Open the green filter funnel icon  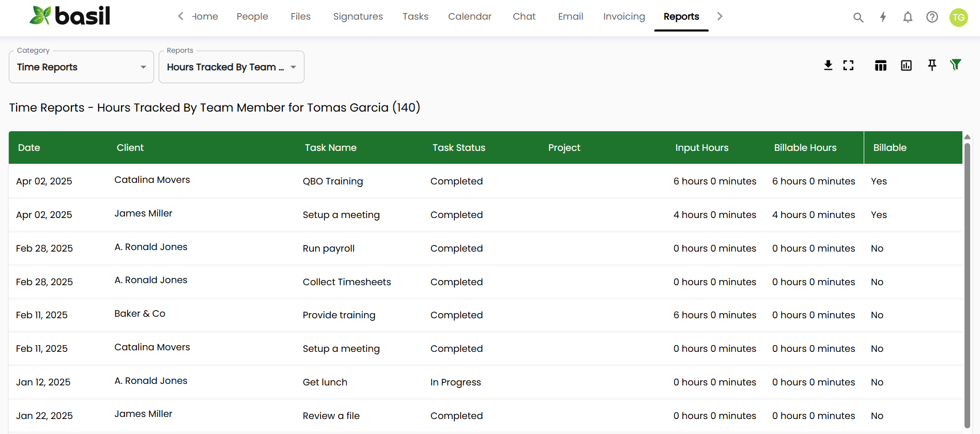[955, 65]
